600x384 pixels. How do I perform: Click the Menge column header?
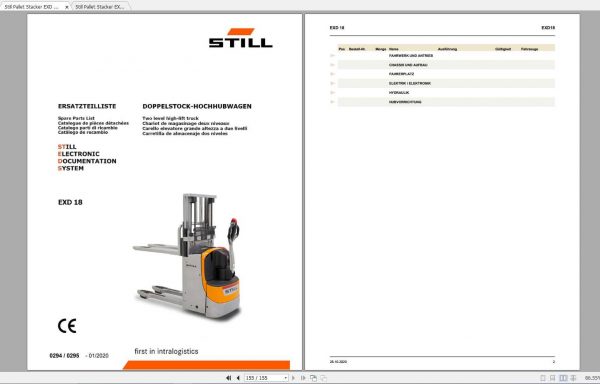click(x=381, y=49)
